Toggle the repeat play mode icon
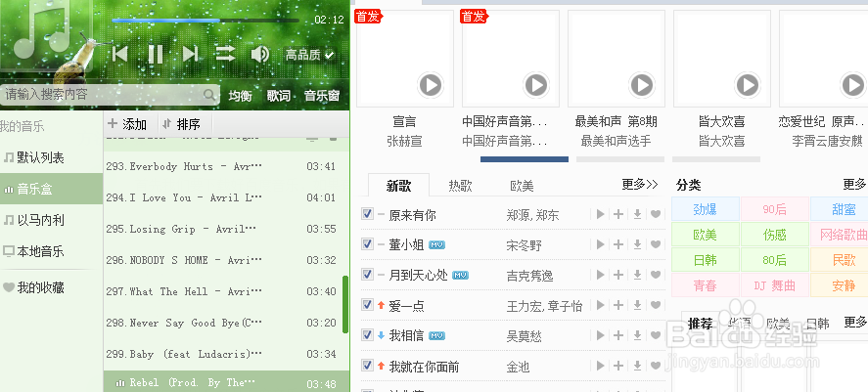Image resolution: width=868 pixels, height=392 pixels. click(225, 54)
